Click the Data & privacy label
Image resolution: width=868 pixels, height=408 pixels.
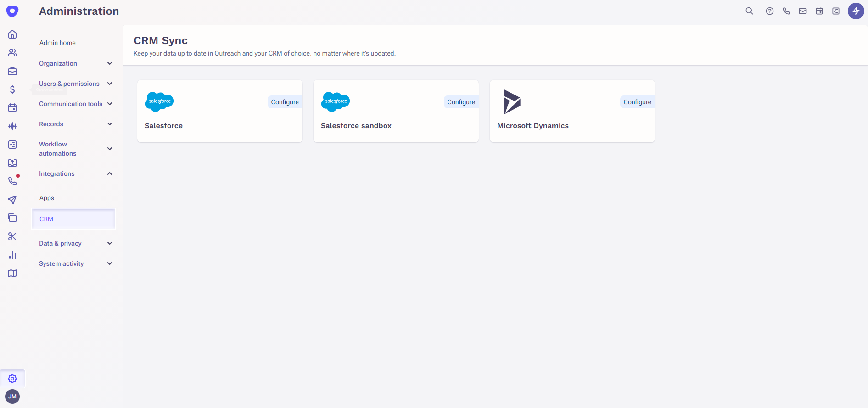tap(60, 243)
